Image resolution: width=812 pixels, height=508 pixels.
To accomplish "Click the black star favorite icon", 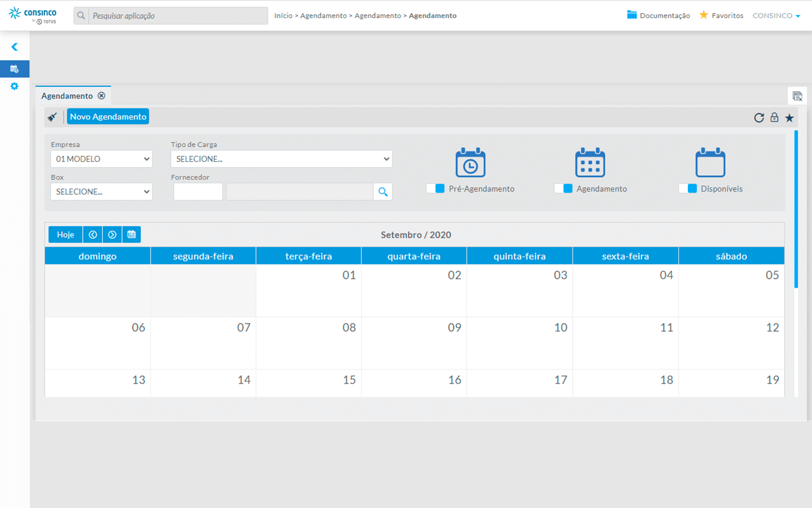I will pos(789,117).
